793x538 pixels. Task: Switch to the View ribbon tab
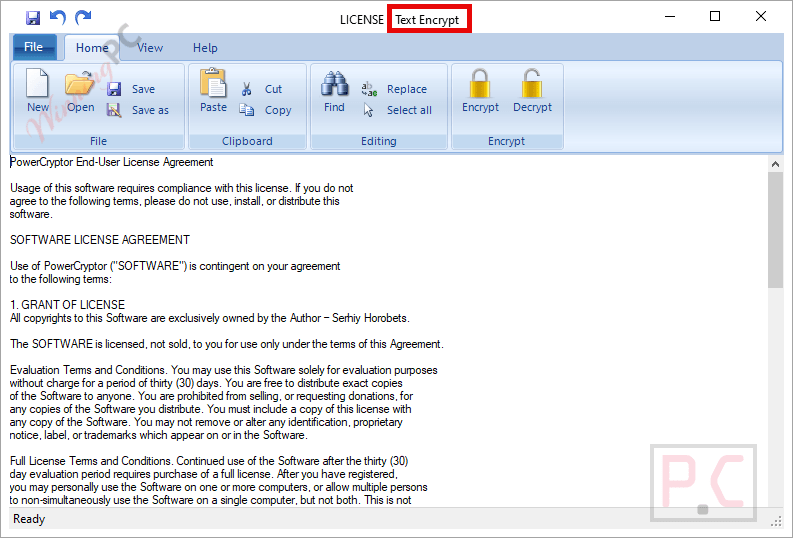click(150, 48)
